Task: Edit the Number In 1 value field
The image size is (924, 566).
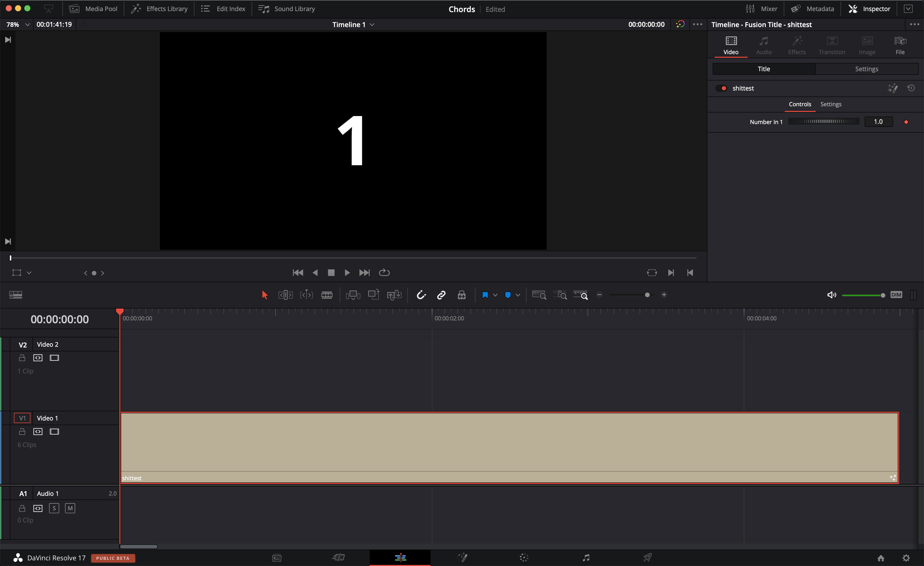Action: tap(878, 122)
